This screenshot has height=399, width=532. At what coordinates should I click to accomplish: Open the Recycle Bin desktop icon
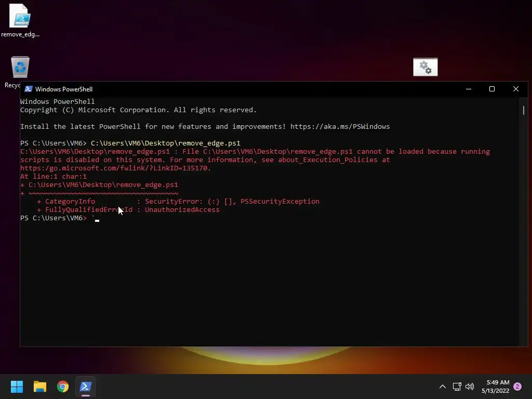point(20,67)
